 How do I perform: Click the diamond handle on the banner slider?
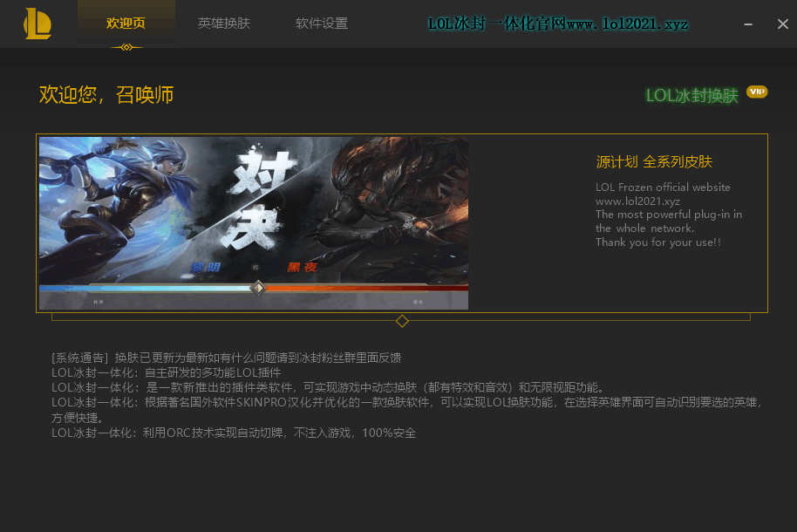[258, 287]
